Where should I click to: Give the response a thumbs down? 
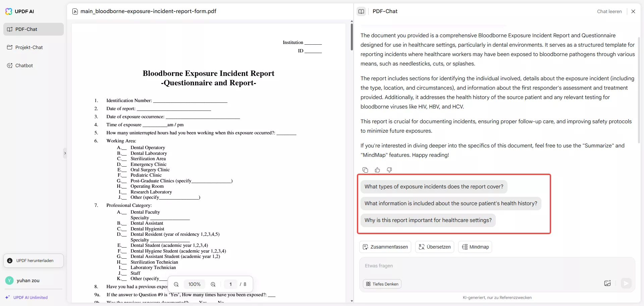(389, 170)
